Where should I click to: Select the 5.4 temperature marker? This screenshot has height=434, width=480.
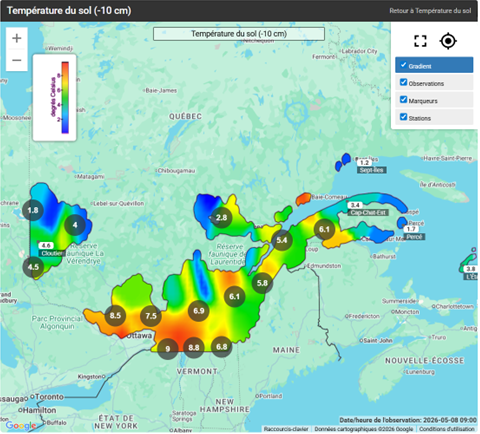[282, 240]
